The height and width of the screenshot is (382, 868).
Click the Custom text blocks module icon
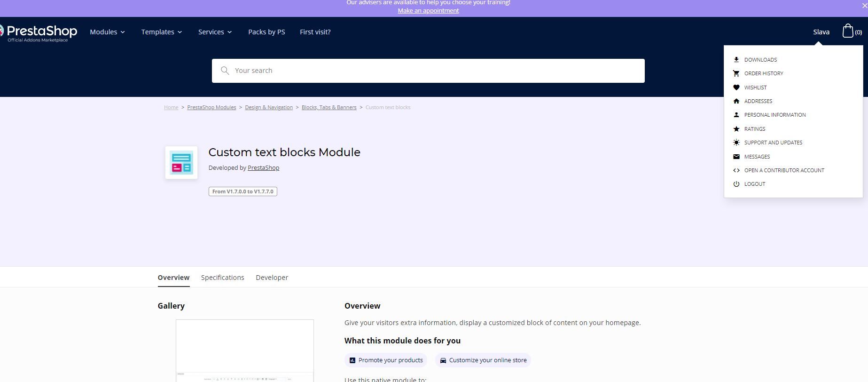181,162
